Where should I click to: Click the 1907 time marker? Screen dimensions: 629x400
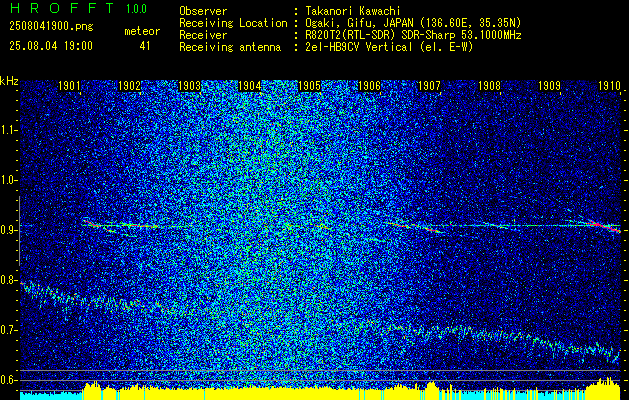429,85
